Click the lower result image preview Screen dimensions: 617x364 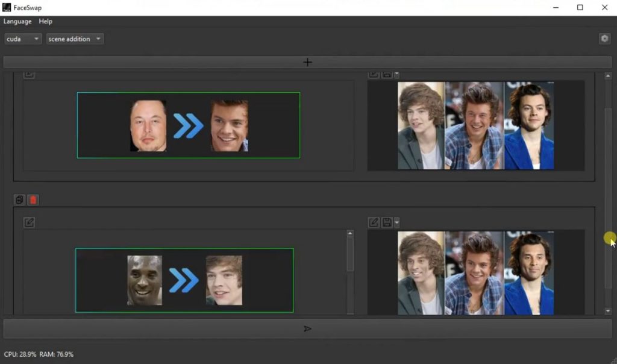(x=475, y=272)
